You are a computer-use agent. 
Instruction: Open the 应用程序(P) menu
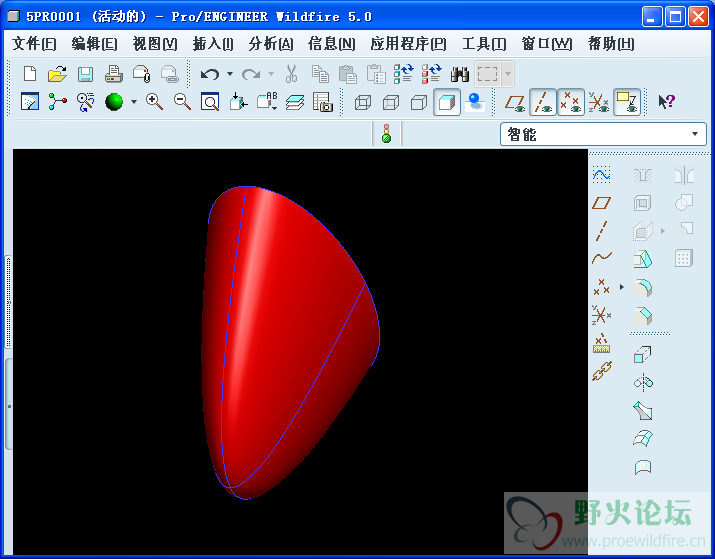pyautogui.click(x=408, y=44)
